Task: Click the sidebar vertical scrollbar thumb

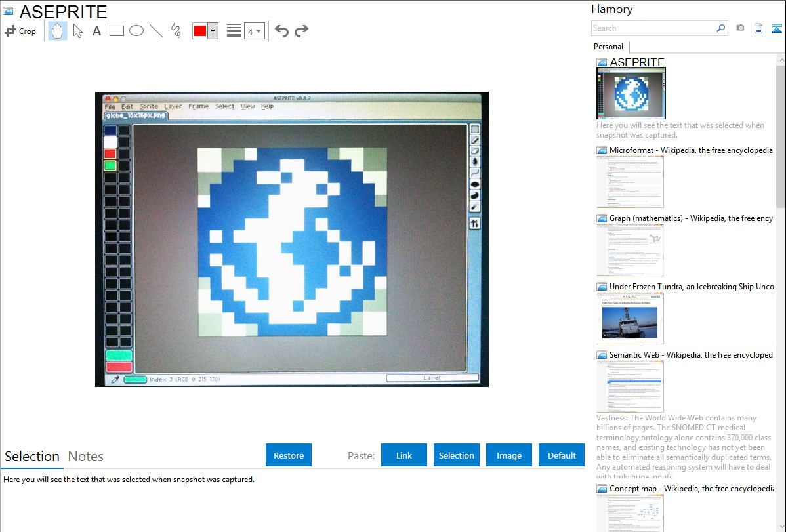Action: click(x=781, y=136)
